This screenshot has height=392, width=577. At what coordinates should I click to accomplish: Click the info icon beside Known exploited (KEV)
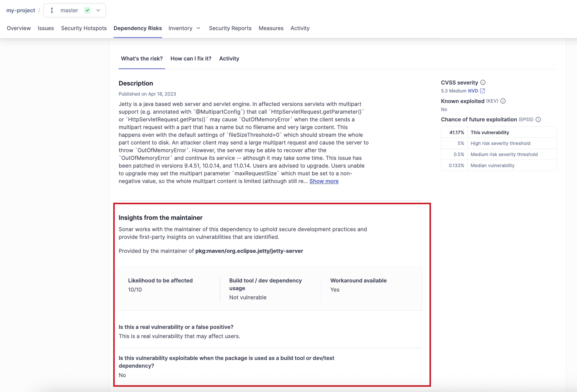pyautogui.click(x=503, y=101)
